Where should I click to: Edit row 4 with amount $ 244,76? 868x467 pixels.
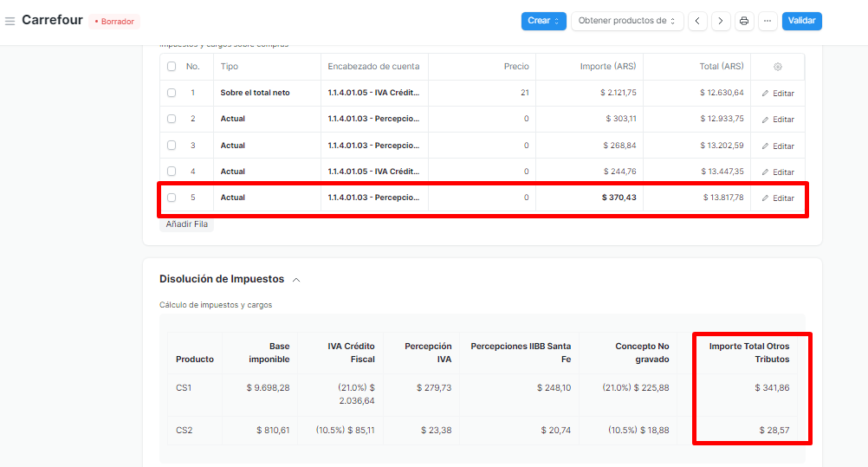coord(778,172)
